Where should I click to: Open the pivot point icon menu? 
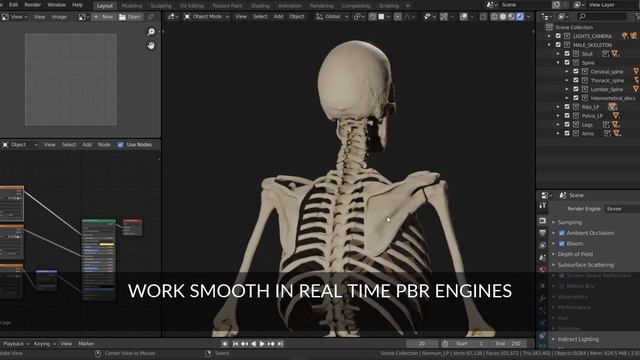tap(358, 17)
